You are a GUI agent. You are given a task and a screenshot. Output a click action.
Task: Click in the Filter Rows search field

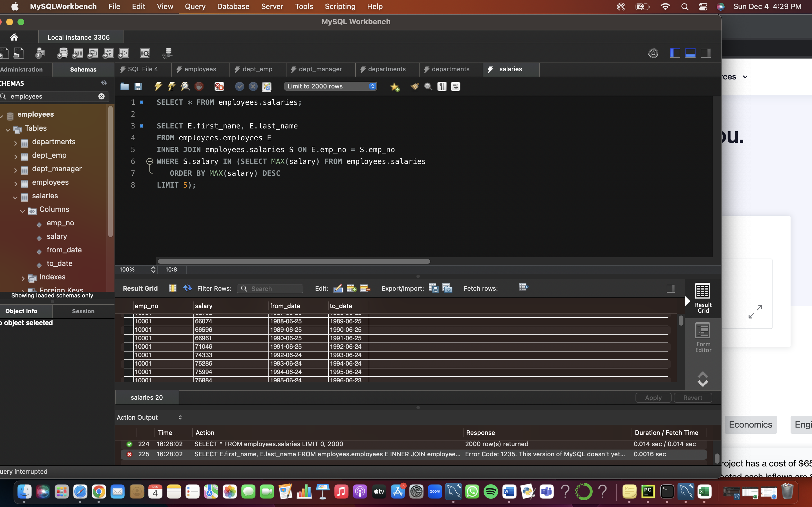(x=270, y=288)
